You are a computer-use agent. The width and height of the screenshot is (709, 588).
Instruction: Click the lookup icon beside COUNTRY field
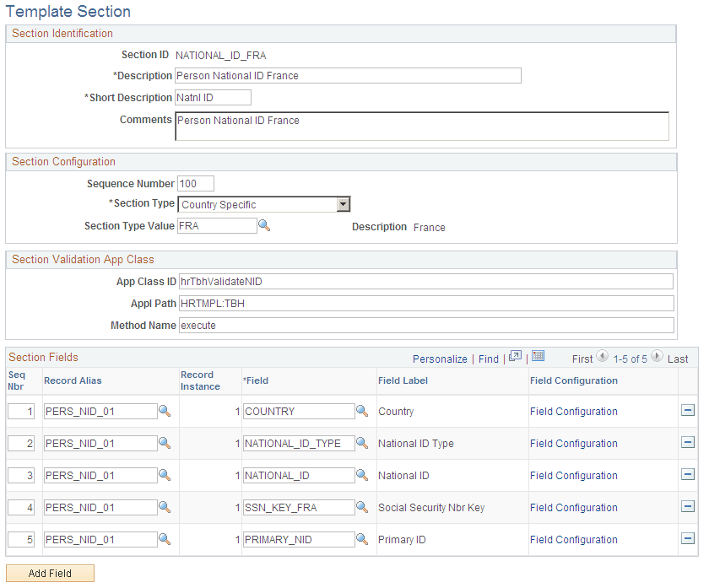(362, 411)
